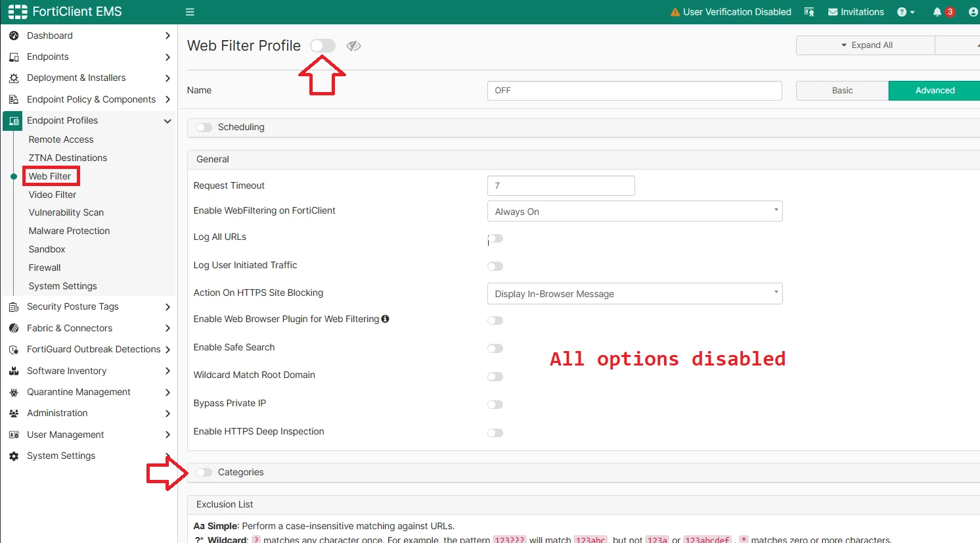Expand the Quarantine Management chevron
Screen dimensions: 980x543
167,392
